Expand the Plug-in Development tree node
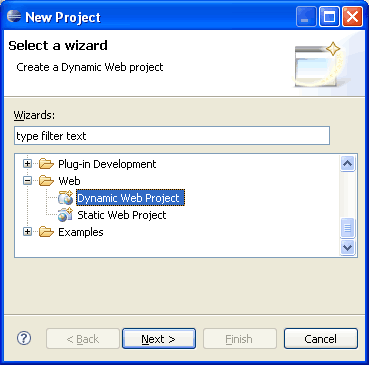The height and width of the screenshot is (365, 369). [x=27, y=164]
